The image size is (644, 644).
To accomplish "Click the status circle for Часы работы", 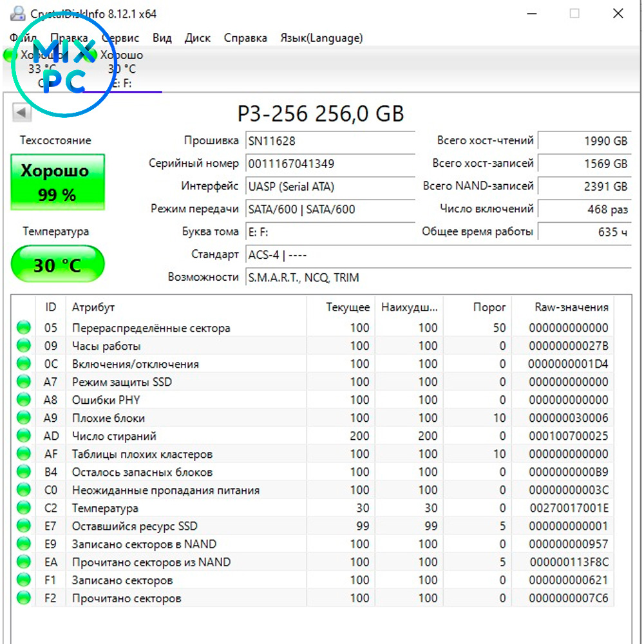I will tap(24, 345).
